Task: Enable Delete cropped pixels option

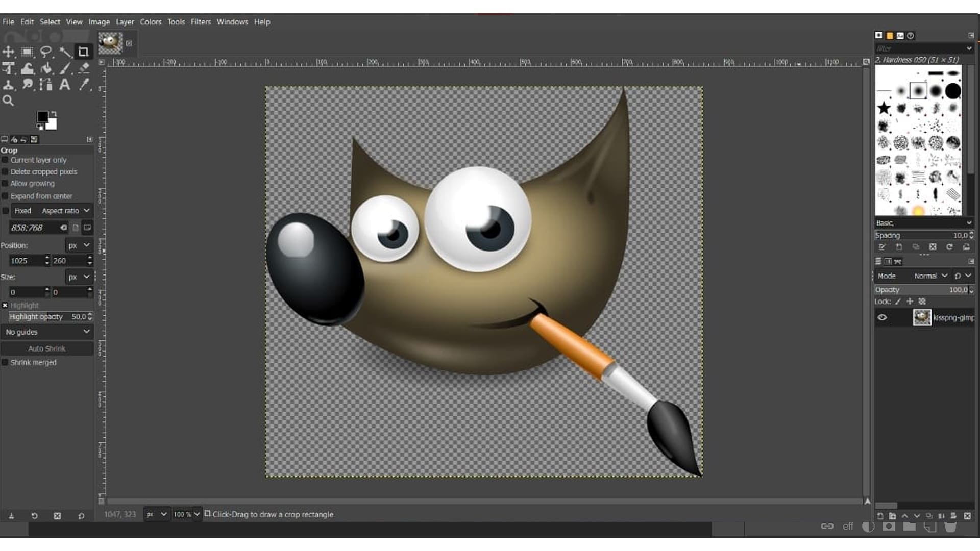Action: [x=6, y=172]
